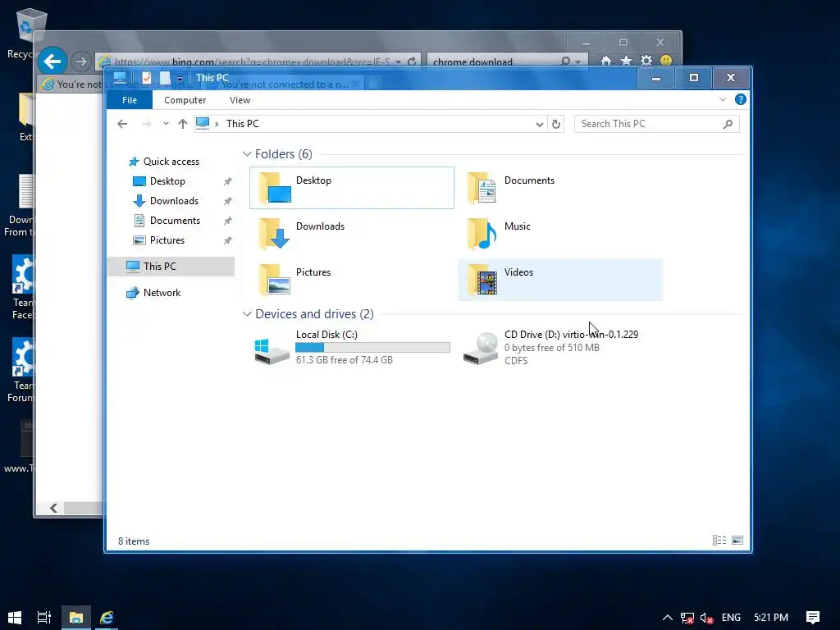Click Internet Explorer taskbar icon

tap(107, 617)
